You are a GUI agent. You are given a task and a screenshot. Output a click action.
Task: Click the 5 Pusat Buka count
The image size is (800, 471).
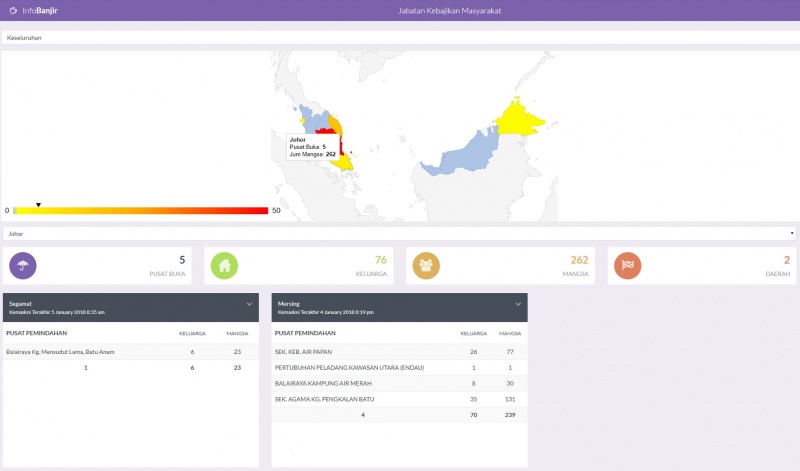click(182, 260)
